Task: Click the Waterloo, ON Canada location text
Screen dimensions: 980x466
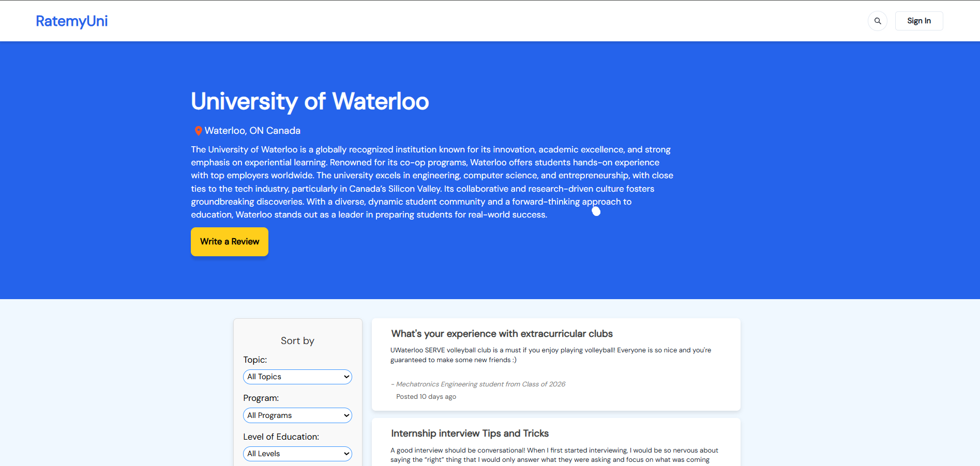Action: 252,131
